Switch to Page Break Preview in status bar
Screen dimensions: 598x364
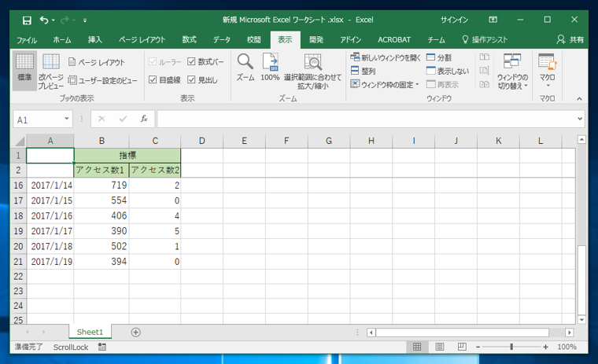[462, 347]
